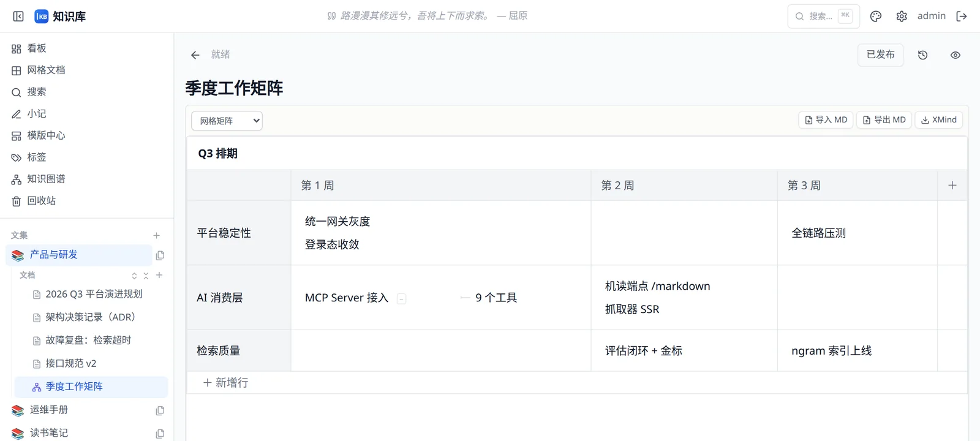Select row header 平台稳定性
Screen dimensions: 980x441
point(239,233)
